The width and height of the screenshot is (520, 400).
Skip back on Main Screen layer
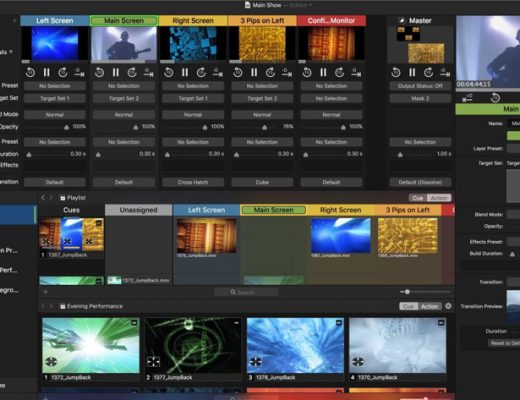coord(99,72)
